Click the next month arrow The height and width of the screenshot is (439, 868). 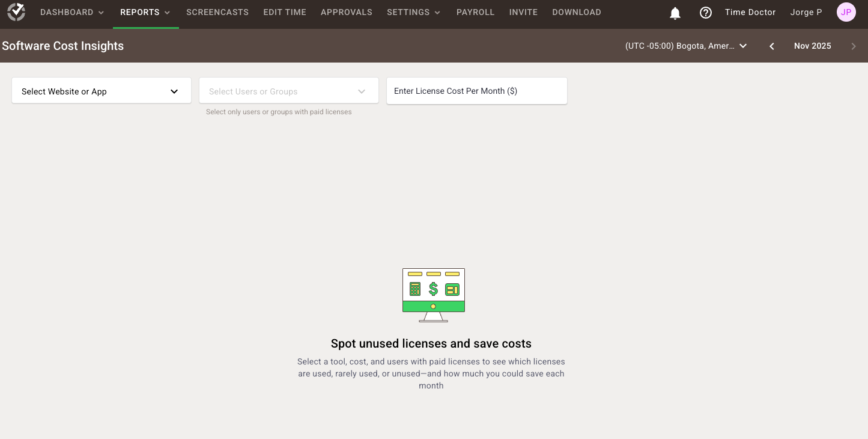click(854, 46)
